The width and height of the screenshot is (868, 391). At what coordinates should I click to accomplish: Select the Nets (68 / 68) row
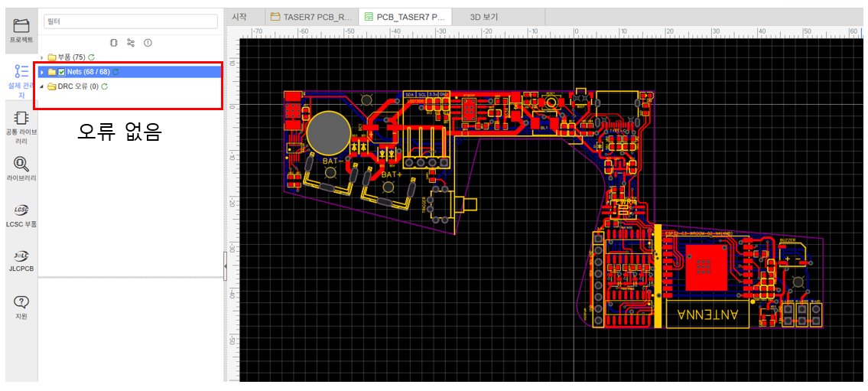(x=130, y=72)
